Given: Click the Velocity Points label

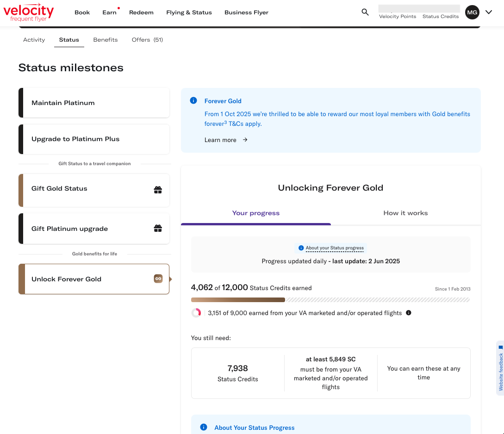Looking at the screenshot, I should [x=398, y=16].
